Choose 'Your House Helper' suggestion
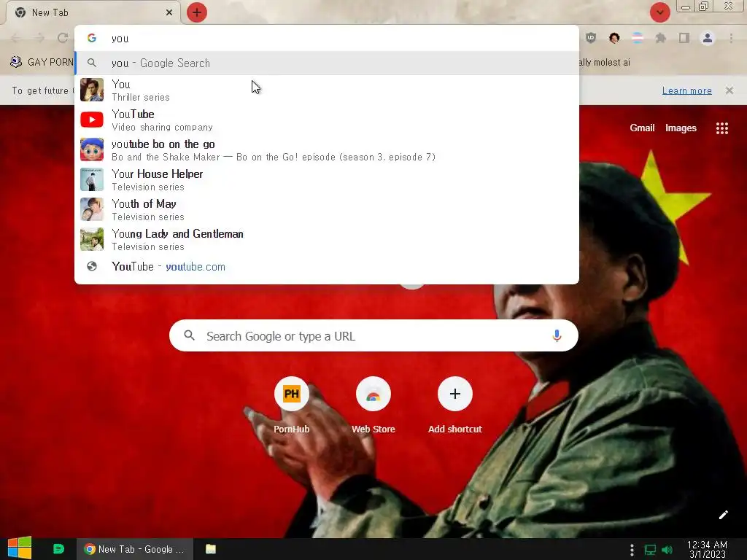 pos(327,180)
